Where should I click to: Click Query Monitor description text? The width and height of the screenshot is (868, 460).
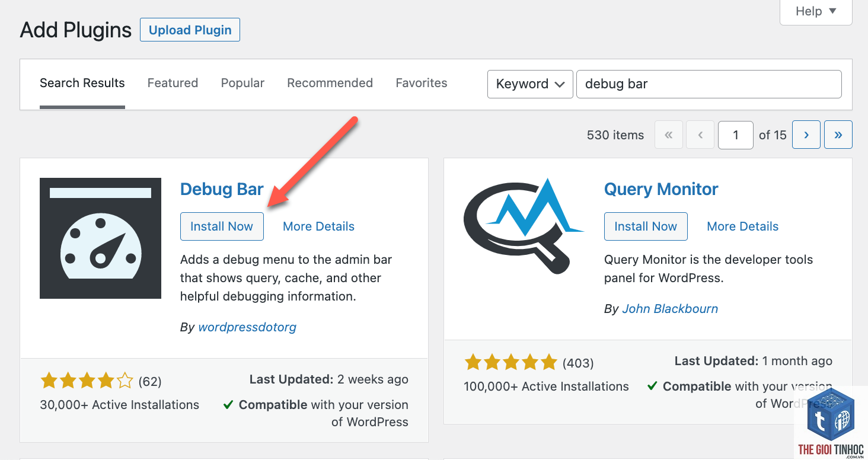(709, 269)
